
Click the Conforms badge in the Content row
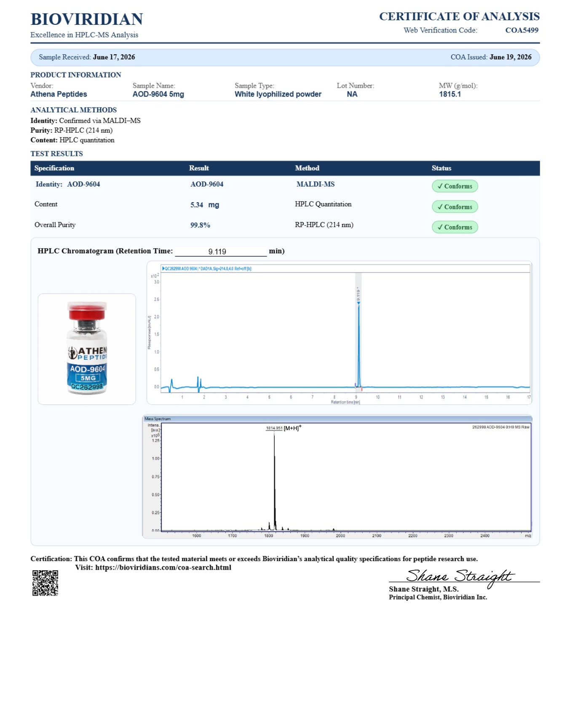point(455,207)
